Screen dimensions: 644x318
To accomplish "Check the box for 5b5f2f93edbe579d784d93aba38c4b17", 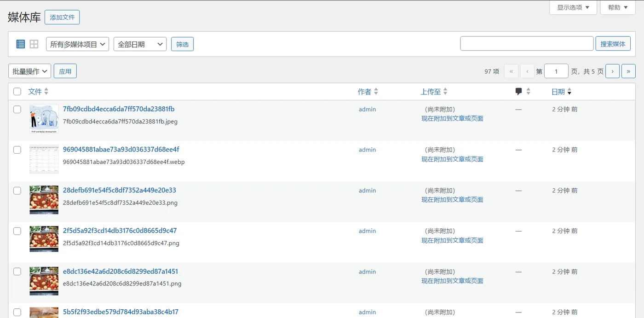I will coord(17,312).
